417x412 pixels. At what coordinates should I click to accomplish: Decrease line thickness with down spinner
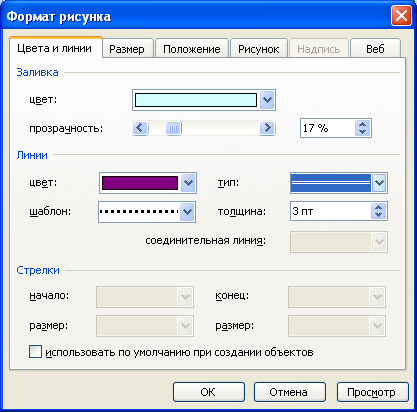pyautogui.click(x=378, y=215)
